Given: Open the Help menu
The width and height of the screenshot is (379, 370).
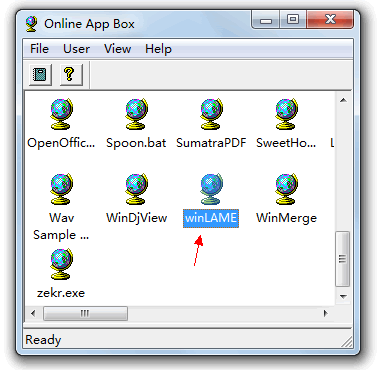Looking at the screenshot, I should pyautogui.click(x=158, y=49).
